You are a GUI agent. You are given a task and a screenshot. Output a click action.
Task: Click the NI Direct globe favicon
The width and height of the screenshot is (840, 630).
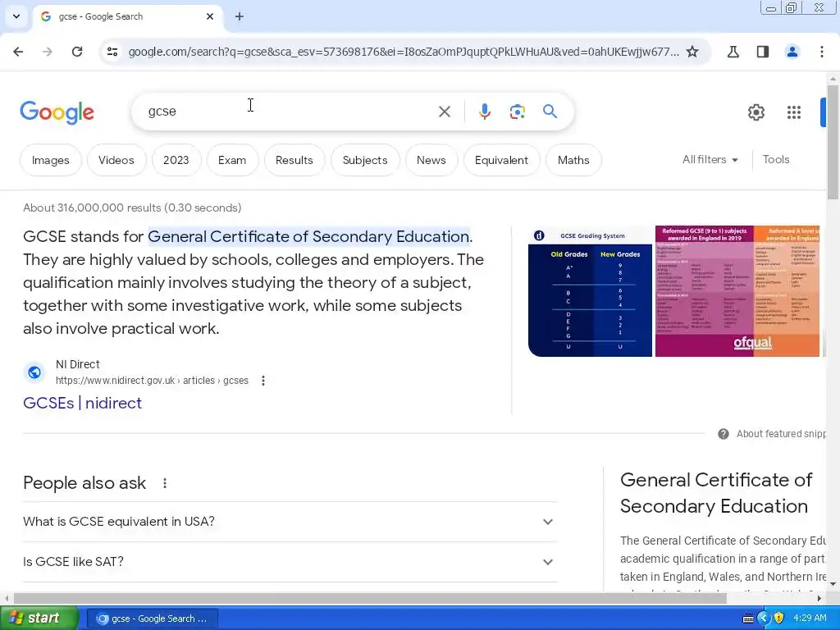click(34, 372)
